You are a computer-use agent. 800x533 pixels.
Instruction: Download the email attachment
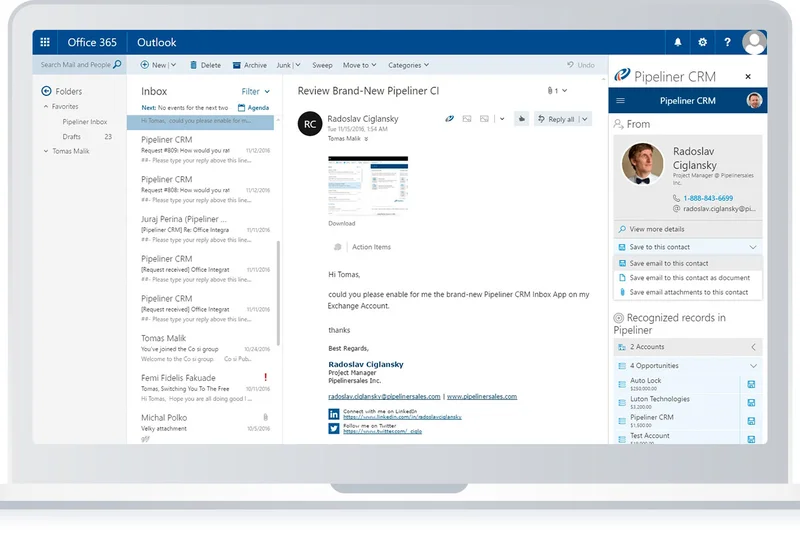pos(341,223)
